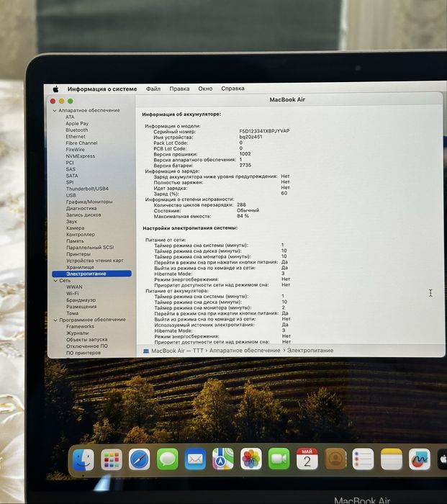Image resolution: width=447 pixels, height=504 pixels.
Task: Open the Правка menu
Action: coord(179,89)
